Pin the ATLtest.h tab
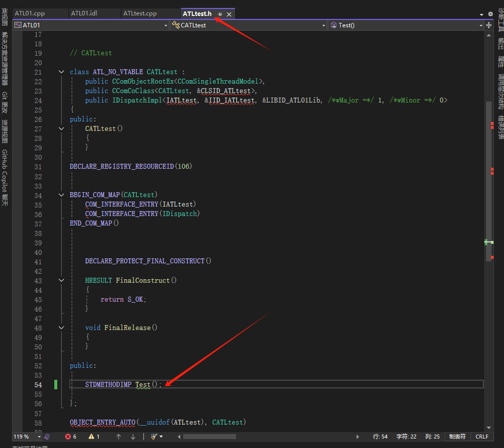This screenshot has width=504, height=448. pyautogui.click(x=220, y=14)
